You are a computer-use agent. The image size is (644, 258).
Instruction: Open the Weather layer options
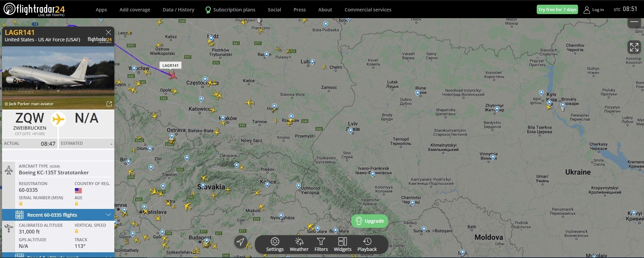pos(299,245)
